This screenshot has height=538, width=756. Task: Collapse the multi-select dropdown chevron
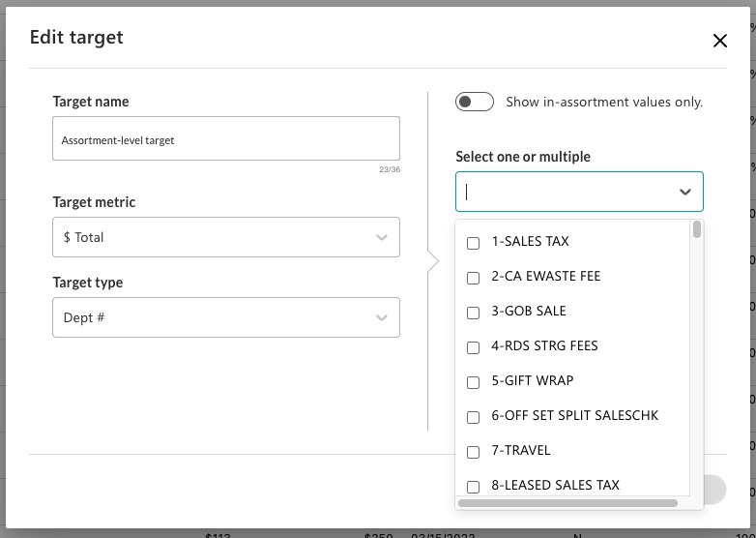pos(685,192)
